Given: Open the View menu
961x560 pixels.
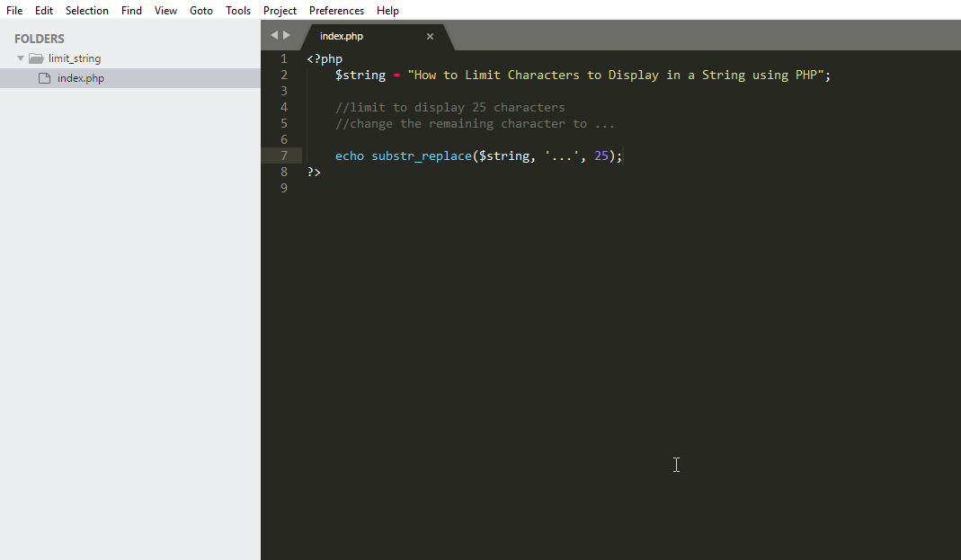Looking at the screenshot, I should (165, 10).
